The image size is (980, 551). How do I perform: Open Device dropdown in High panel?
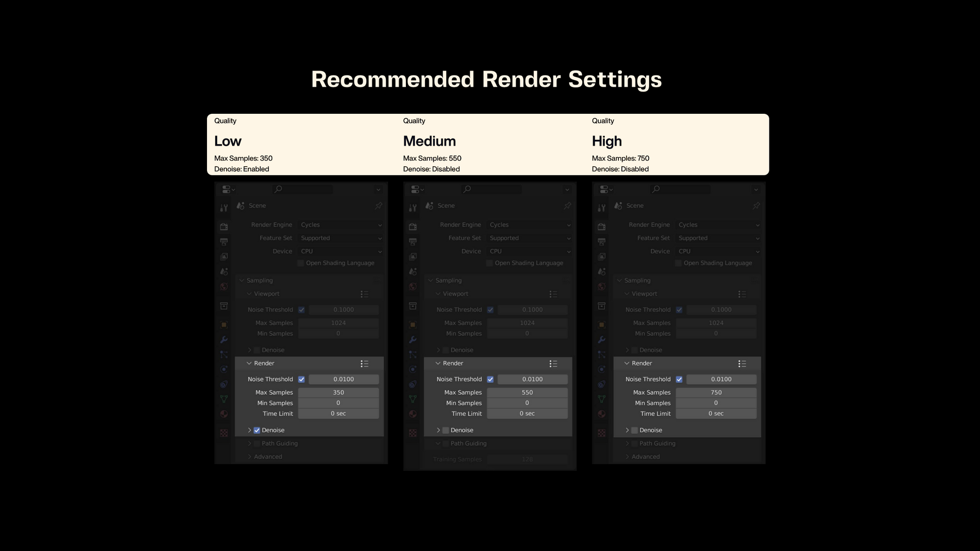[x=718, y=251]
